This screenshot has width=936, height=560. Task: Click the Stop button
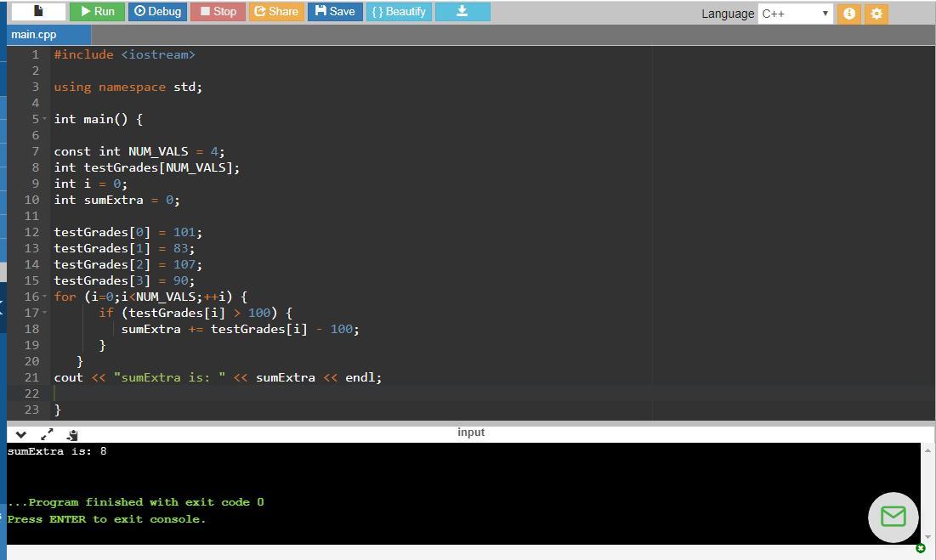click(218, 12)
